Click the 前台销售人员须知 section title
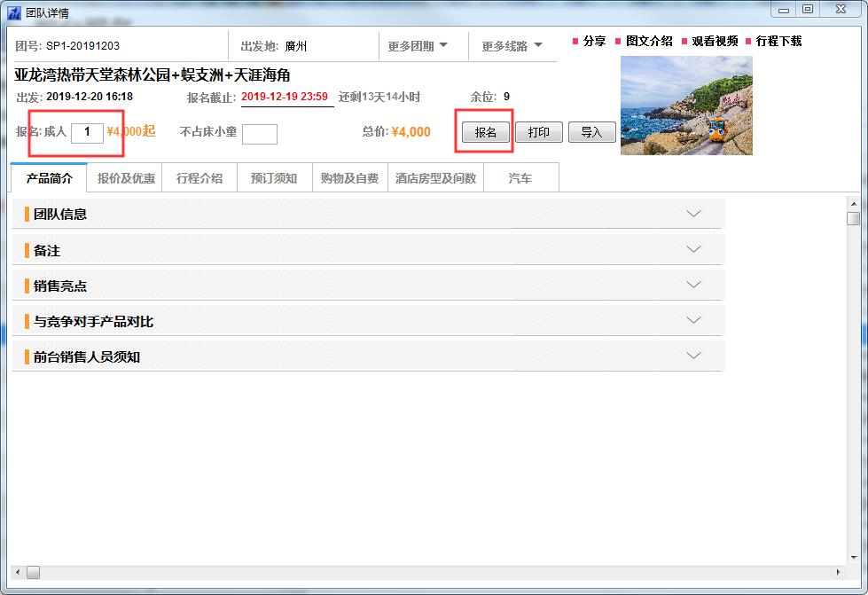The image size is (868, 595). click(86, 356)
